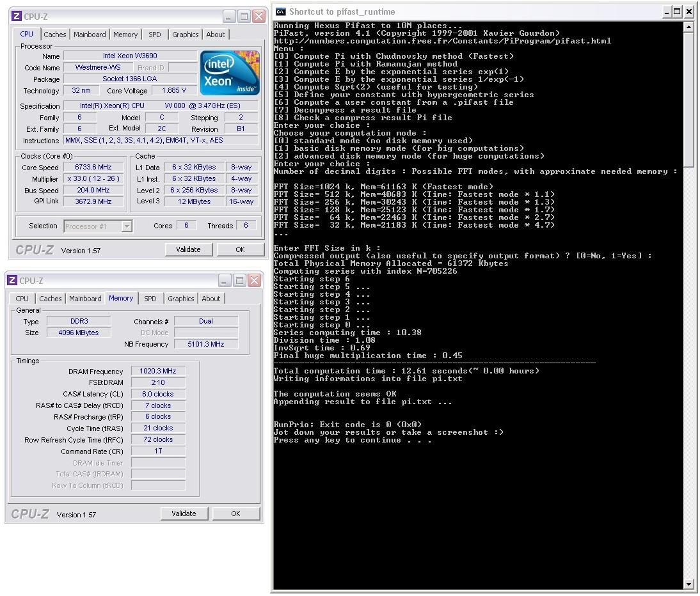700x596 pixels.
Task: Click the command prompt icon in pifast title bar
Action: click(280, 12)
